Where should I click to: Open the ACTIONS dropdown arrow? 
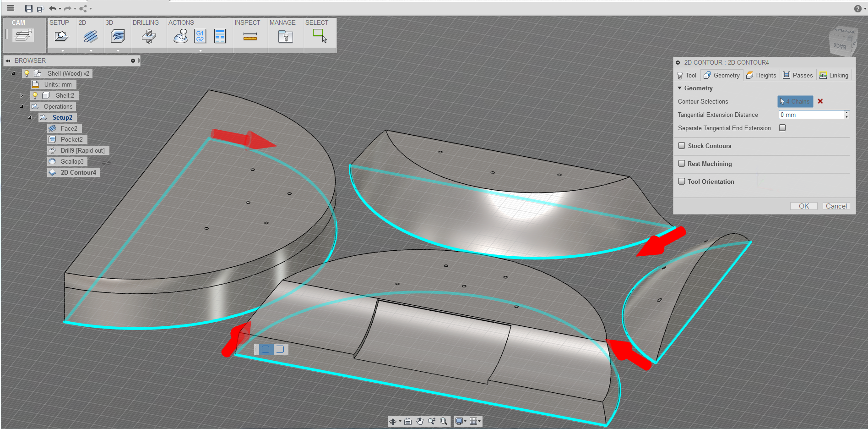200,50
